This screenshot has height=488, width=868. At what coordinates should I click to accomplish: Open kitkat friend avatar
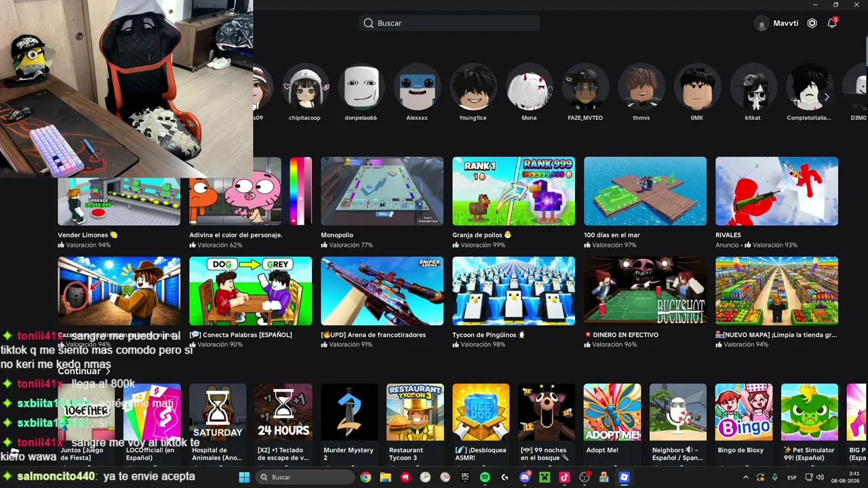[x=753, y=86]
